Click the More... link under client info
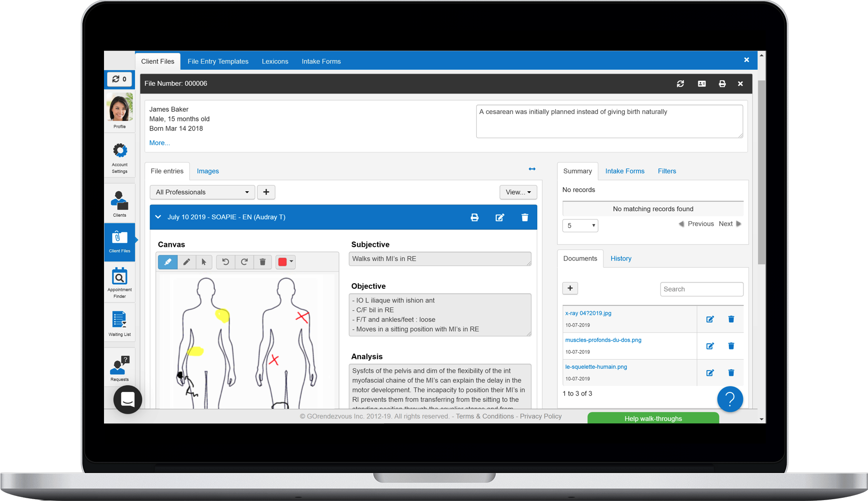 (160, 143)
